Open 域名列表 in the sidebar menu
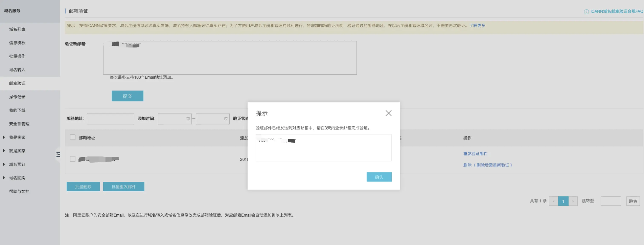 click(17, 29)
